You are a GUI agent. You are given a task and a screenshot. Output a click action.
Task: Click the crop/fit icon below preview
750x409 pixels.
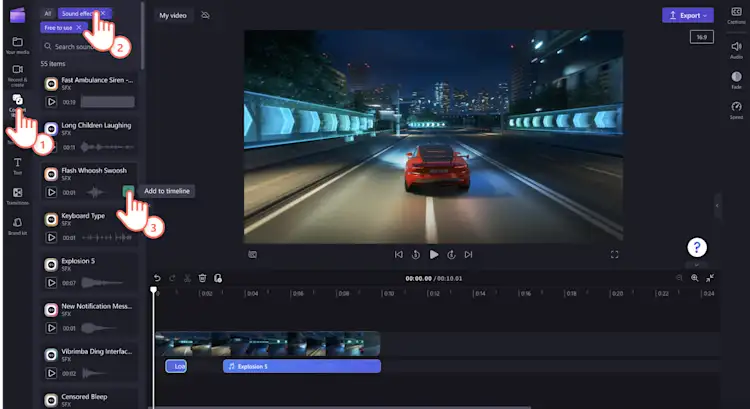click(253, 254)
